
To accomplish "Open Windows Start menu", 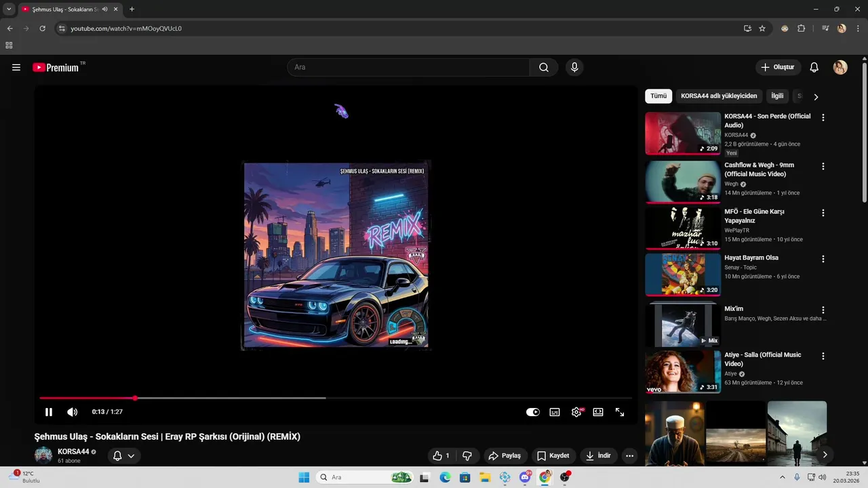I will [304, 477].
